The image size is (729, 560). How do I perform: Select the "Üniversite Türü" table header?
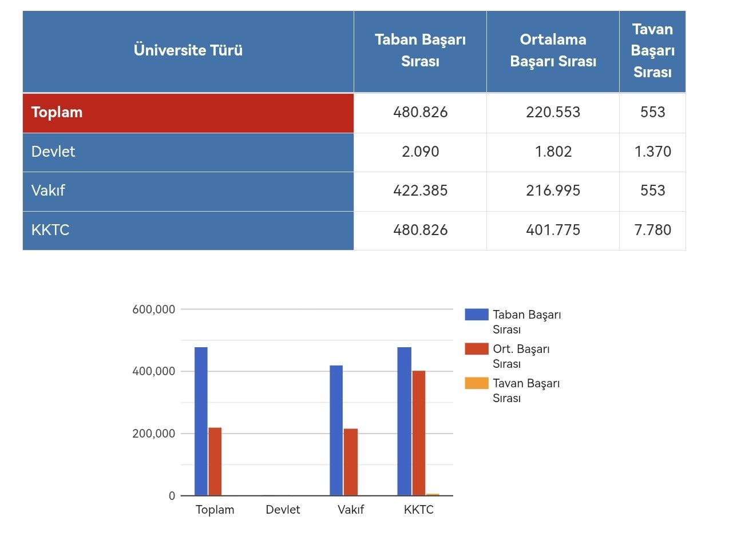coord(188,51)
